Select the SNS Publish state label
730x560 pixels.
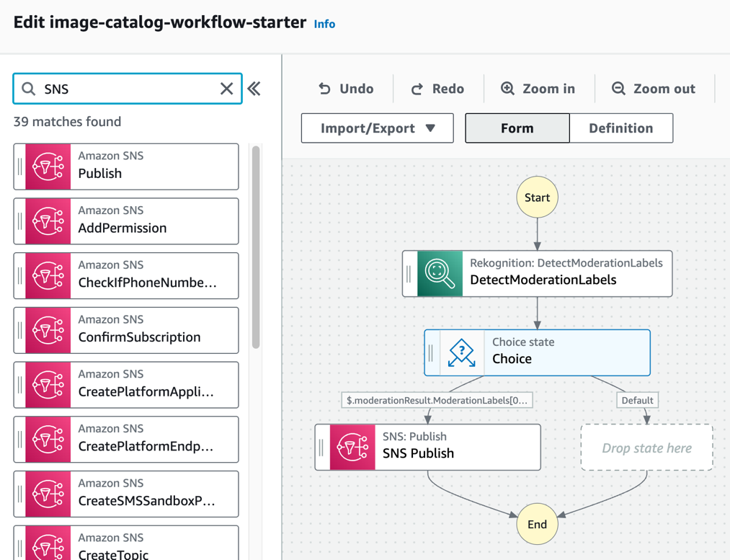click(418, 453)
